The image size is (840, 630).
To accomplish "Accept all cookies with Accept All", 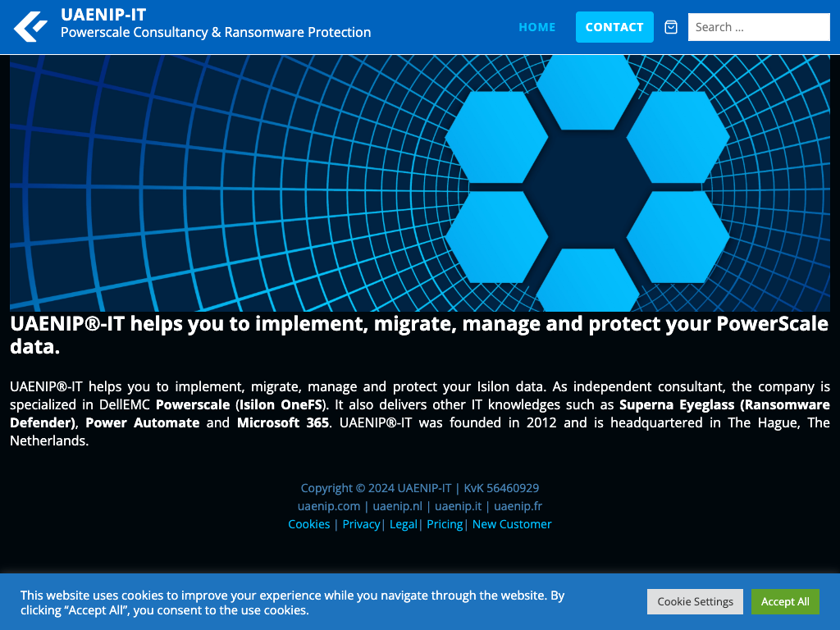I will [x=785, y=601].
